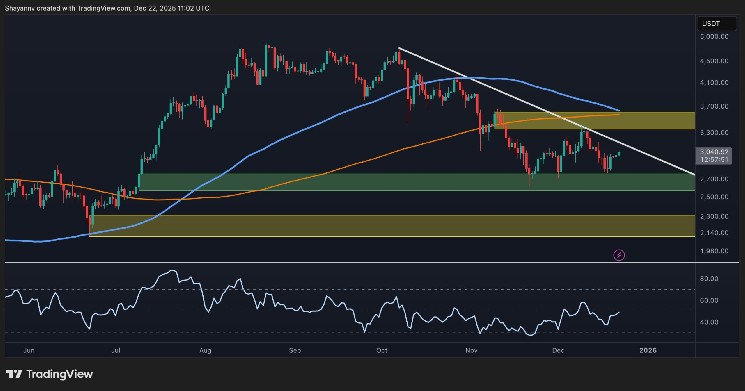
Task: Click the Nov label on time axis
Action: point(471,351)
